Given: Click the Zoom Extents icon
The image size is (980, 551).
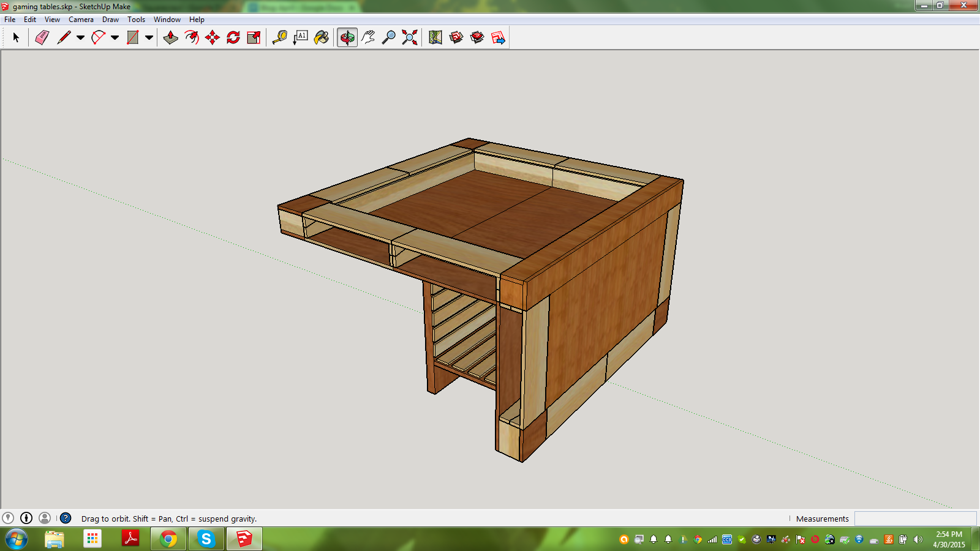Looking at the screenshot, I should click(410, 38).
